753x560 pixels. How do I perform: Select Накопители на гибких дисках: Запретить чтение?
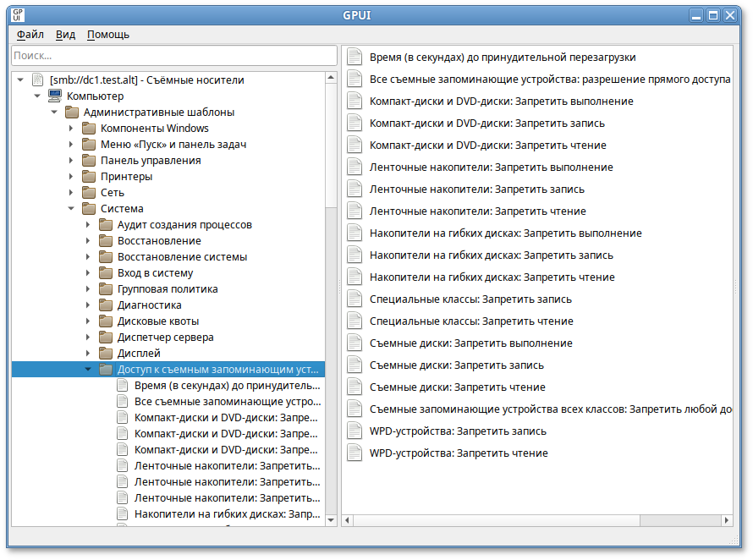(492, 277)
